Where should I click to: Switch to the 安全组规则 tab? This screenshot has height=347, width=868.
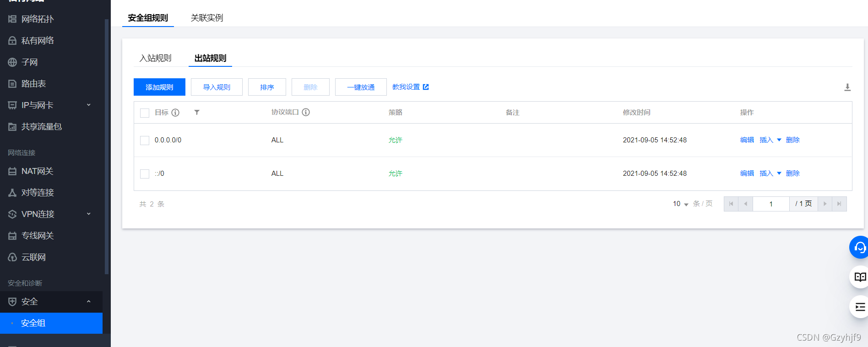point(148,18)
